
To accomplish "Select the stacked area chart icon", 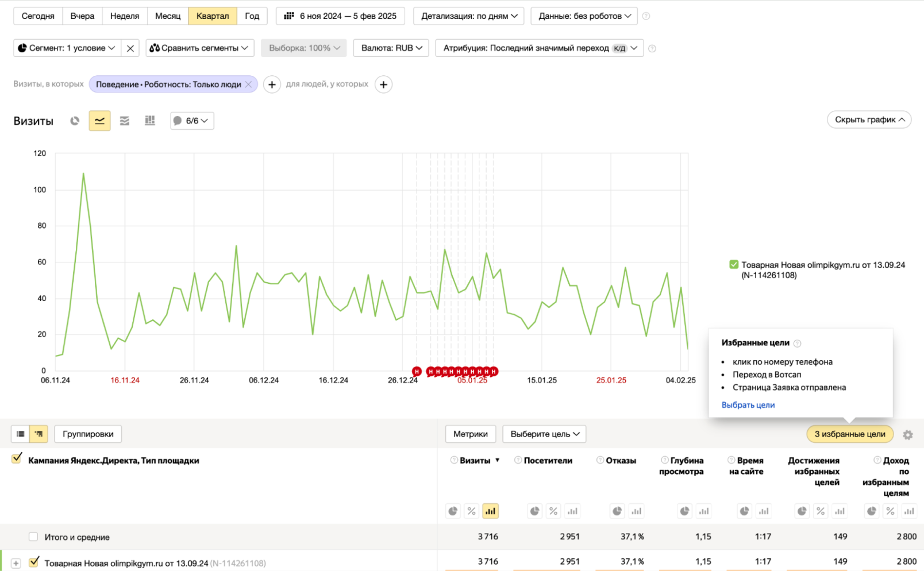I will (x=125, y=121).
